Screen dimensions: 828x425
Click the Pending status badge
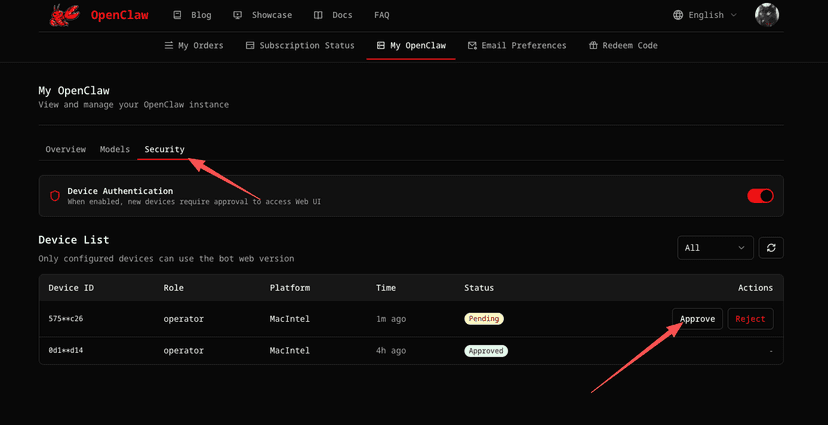point(484,319)
